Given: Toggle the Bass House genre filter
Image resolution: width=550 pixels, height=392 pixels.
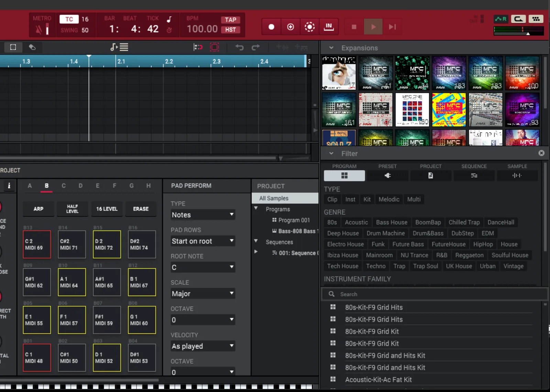Looking at the screenshot, I should point(392,222).
